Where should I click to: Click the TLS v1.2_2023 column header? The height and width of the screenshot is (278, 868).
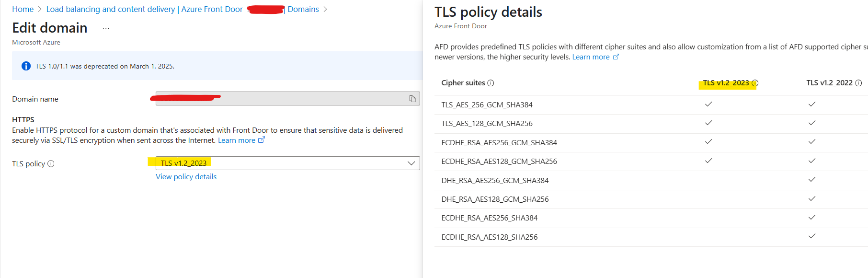click(726, 83)
